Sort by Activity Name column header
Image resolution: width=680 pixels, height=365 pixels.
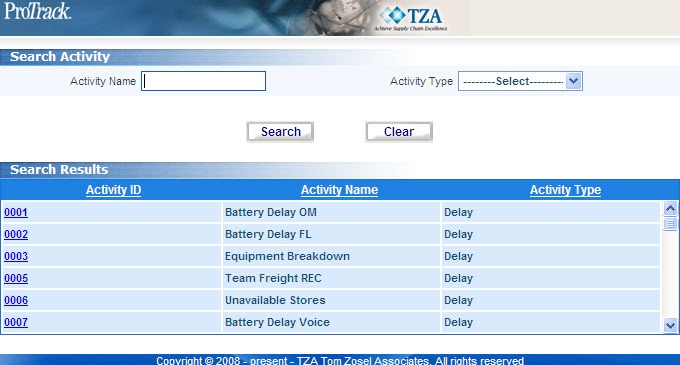coord(339,190)
